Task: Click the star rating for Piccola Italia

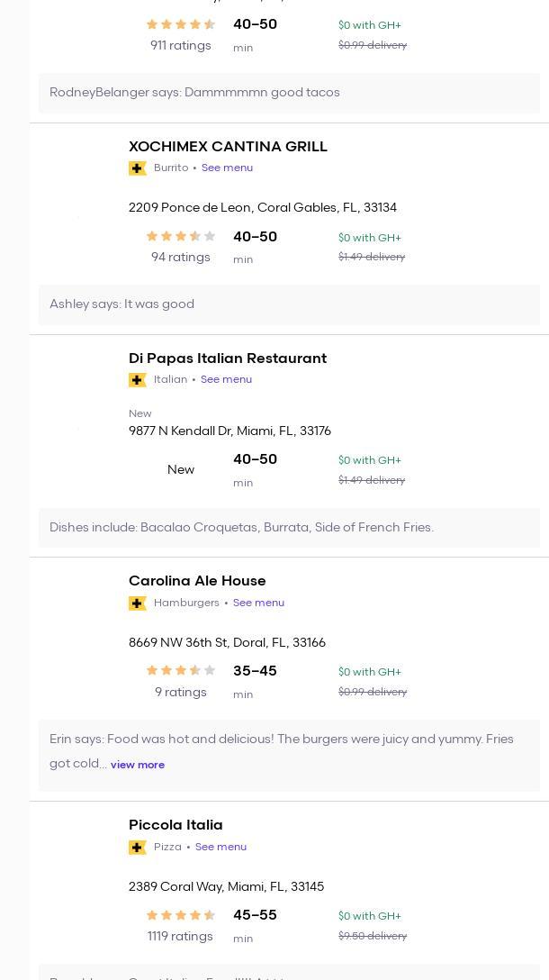Action: (180, 915)
